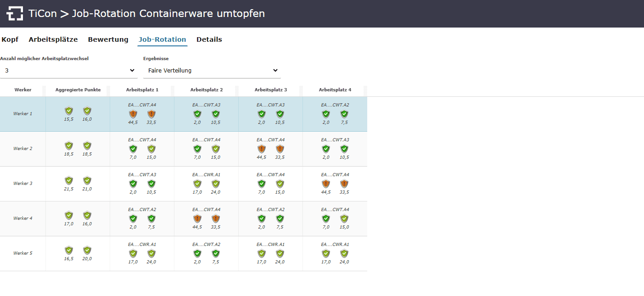This screenshot has height=296, width=644.
Task: Expand the Ergebnisse dropdown showing Faire Verteilung
Action: click(x=212, y=71)
